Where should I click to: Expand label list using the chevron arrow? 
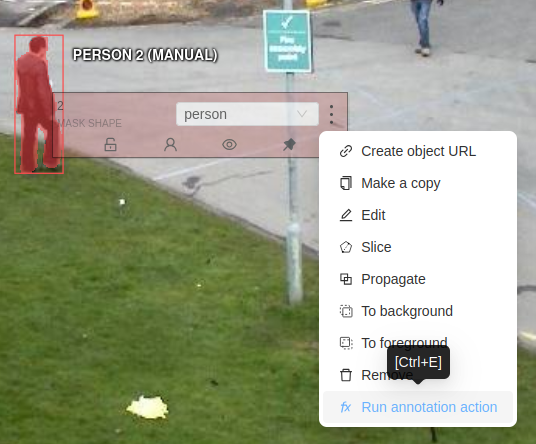click(302, 114)
